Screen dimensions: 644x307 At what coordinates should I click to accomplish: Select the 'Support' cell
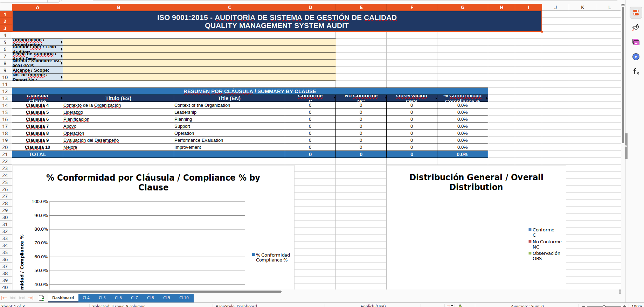(x=229, y=126)
